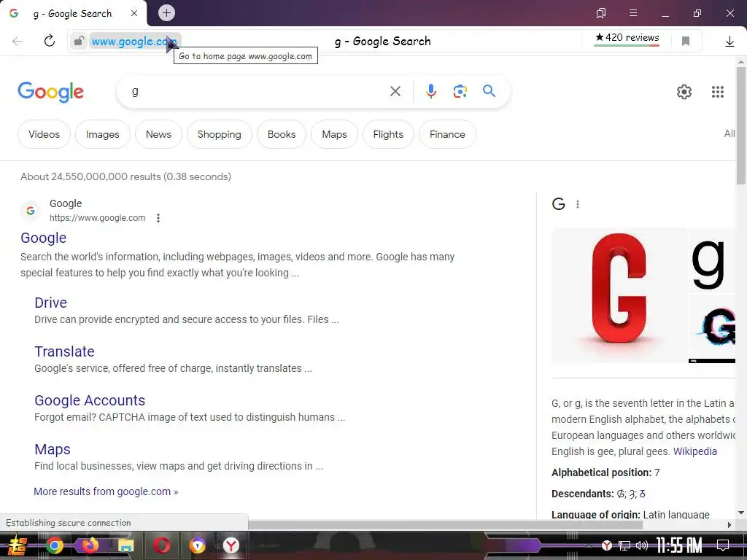Click the https://www.google.com result URL
The image size is (747, 560).
click(97, 218)
